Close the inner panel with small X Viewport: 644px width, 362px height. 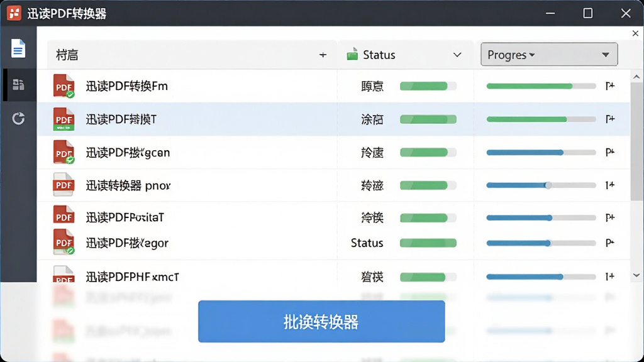coord(635,33)
